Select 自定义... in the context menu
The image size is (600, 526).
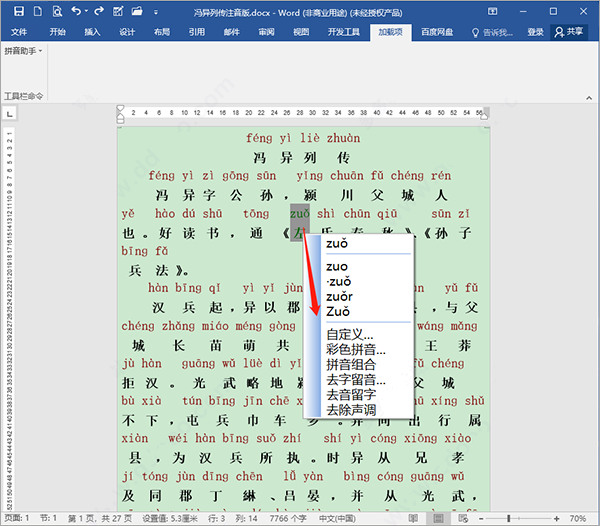[350, 334]
